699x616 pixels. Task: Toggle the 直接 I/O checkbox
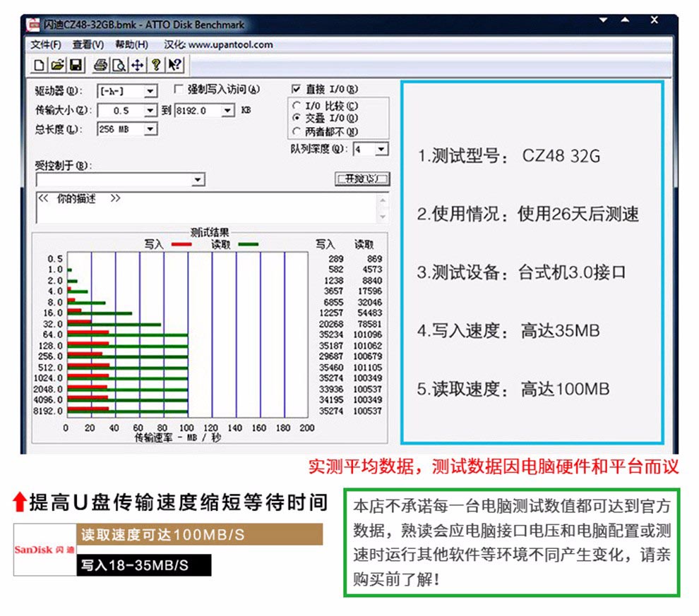(x=296, y=89)
